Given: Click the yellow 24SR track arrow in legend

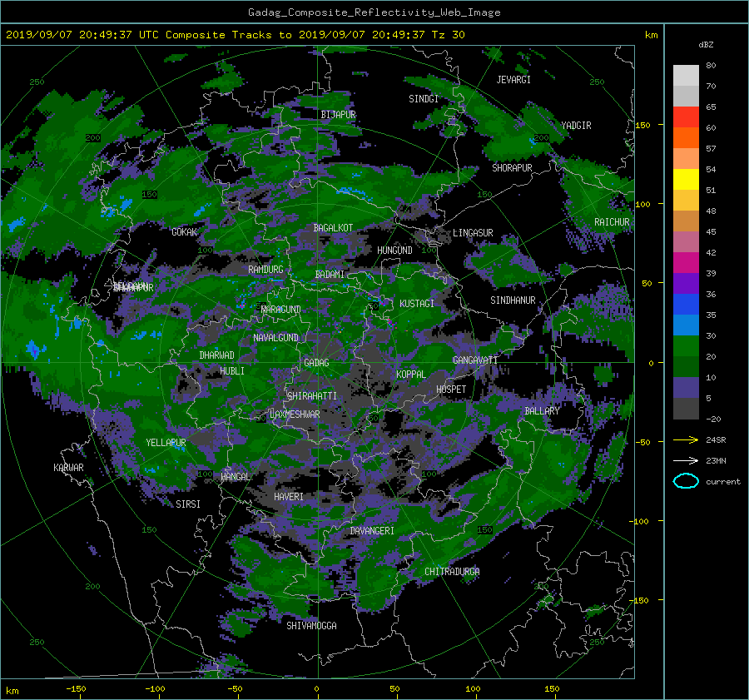Looking at the screenshot, I should [686, 440].
